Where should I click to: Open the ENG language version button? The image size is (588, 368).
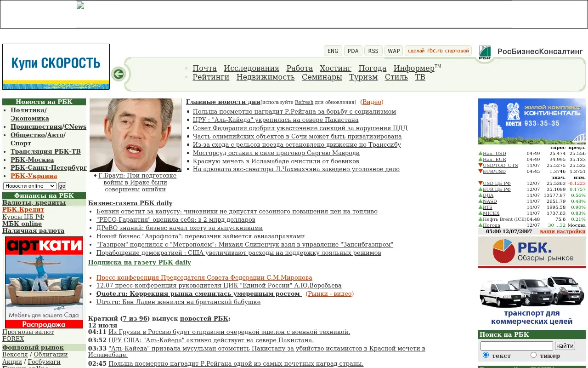pyautogui.click(x=333, y=51)
